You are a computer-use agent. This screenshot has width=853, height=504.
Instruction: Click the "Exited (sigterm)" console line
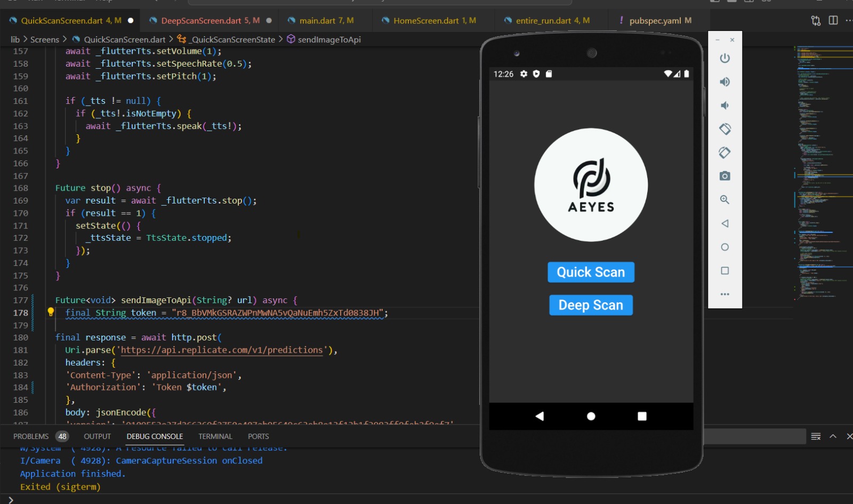click(60, 486)
